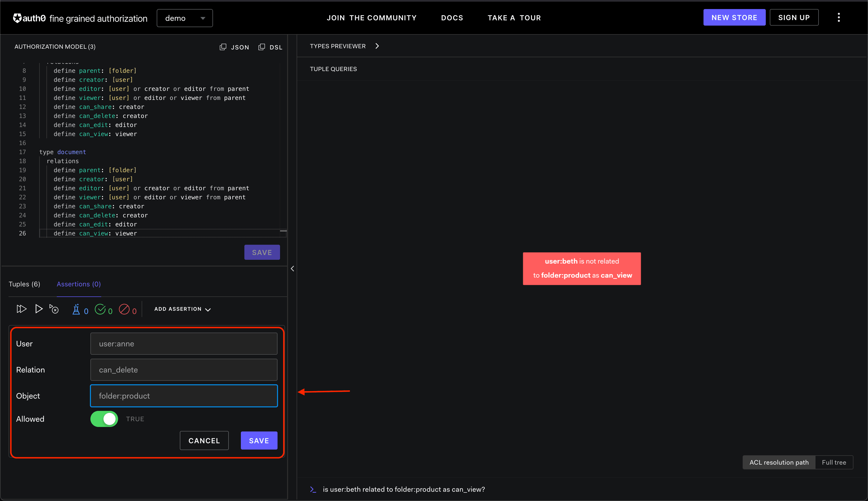Click the Relation input field
Image resolution: width=868 pixels, height=501 pixels.
184,370
